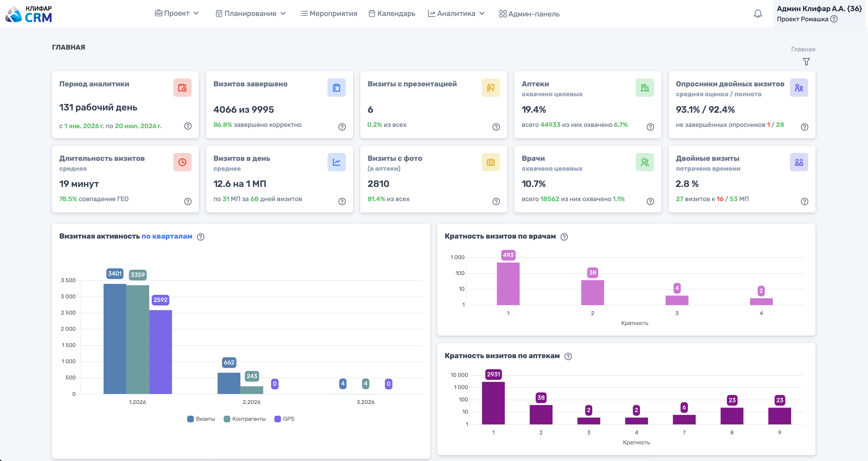Show help for Длительность визитов card
868x461 pixels.
(188, 201)
